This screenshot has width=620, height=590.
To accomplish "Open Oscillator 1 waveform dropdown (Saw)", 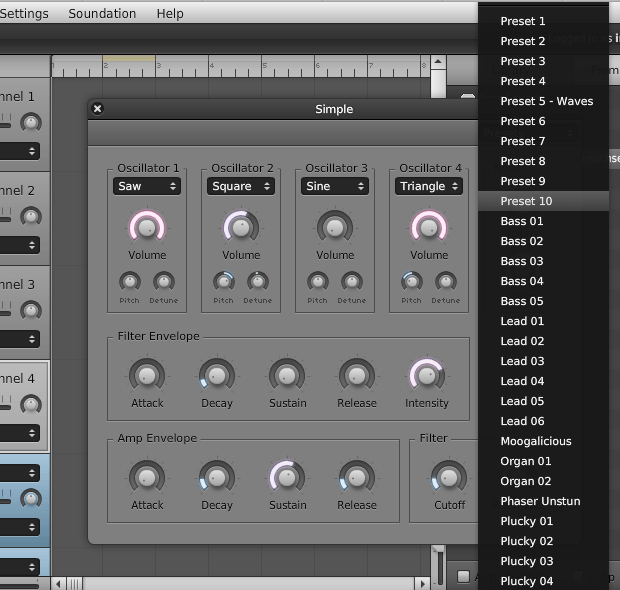I will [147, 186].
